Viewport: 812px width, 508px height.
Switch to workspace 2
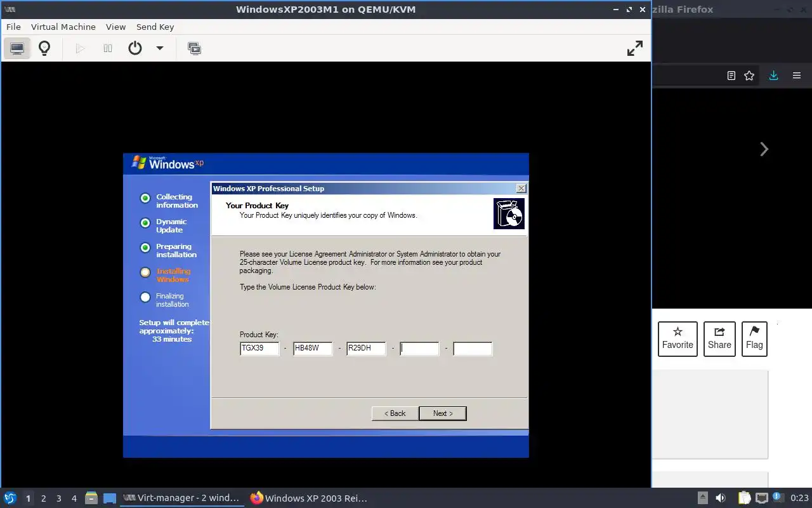tap(43, 498)
